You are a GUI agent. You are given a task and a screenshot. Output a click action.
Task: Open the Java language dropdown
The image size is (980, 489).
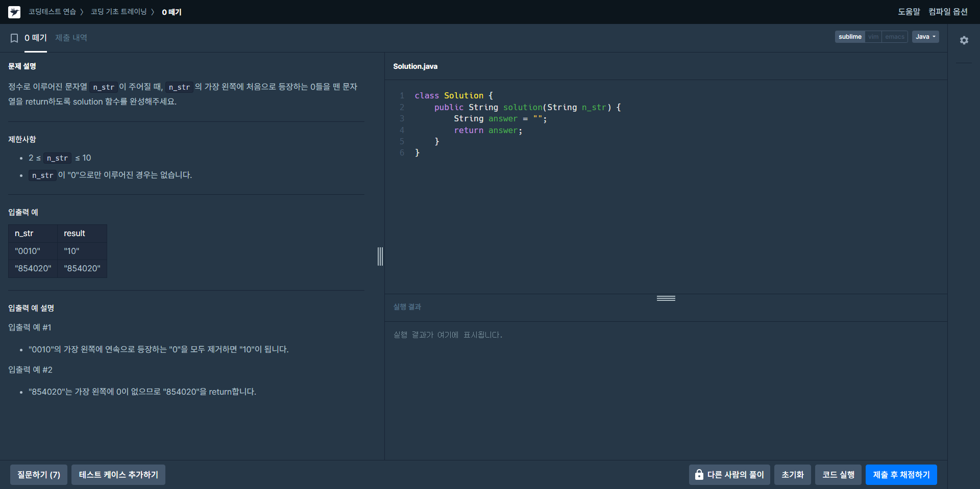point(925,37)
